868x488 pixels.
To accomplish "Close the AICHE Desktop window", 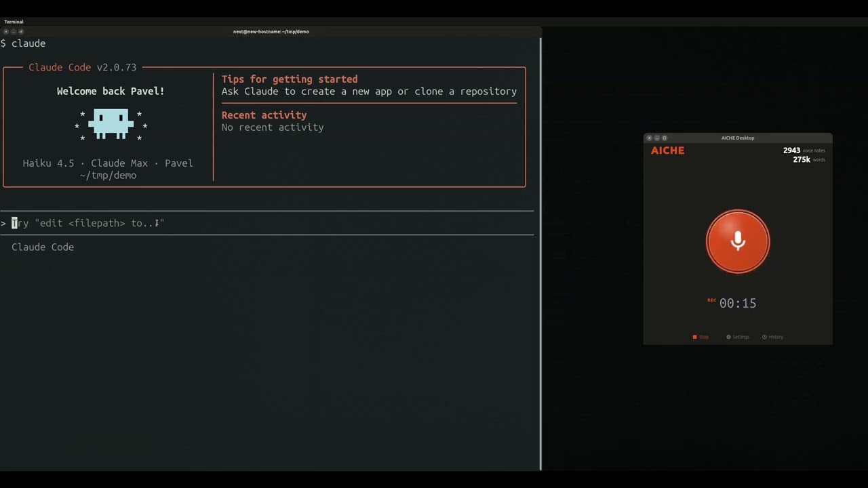I will point(649,138).
